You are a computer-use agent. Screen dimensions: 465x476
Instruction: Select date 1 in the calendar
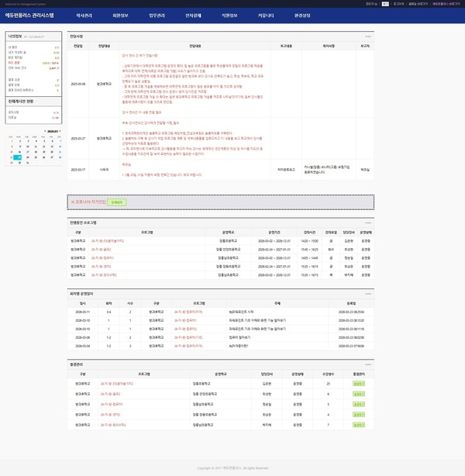point(12,141)
